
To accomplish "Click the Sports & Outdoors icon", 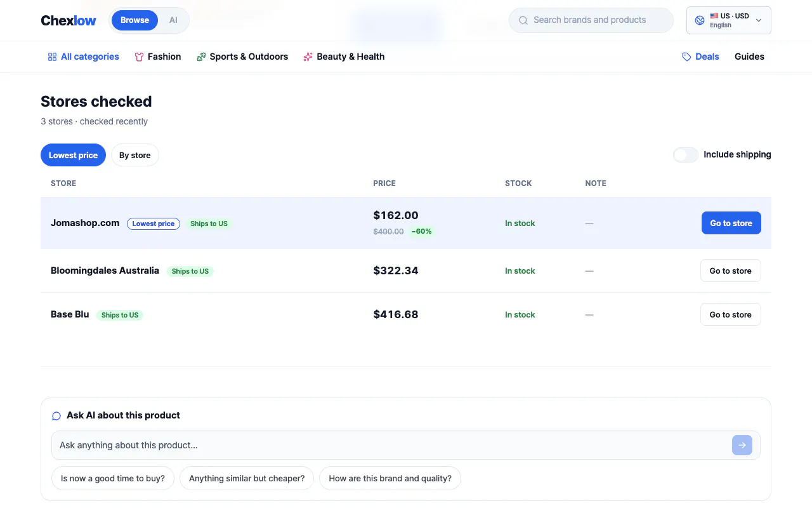I will point(201,57).
